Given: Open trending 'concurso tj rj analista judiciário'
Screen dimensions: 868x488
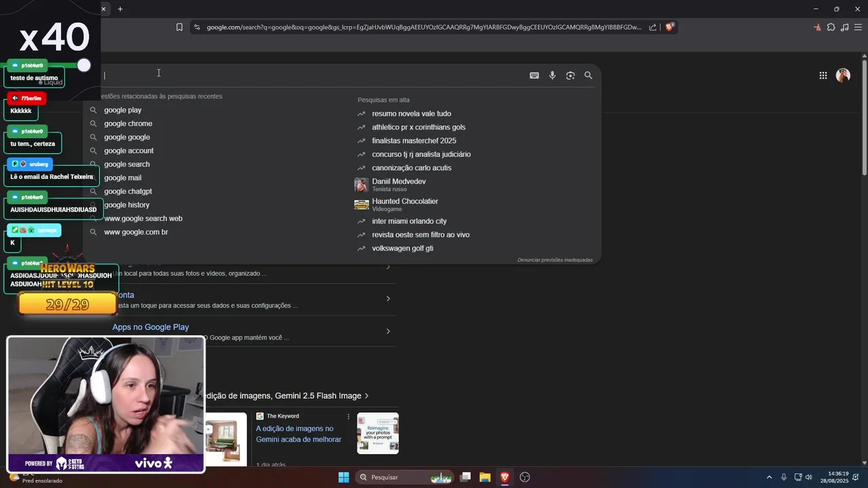Looking at the screenshot, I should point(421,154).
